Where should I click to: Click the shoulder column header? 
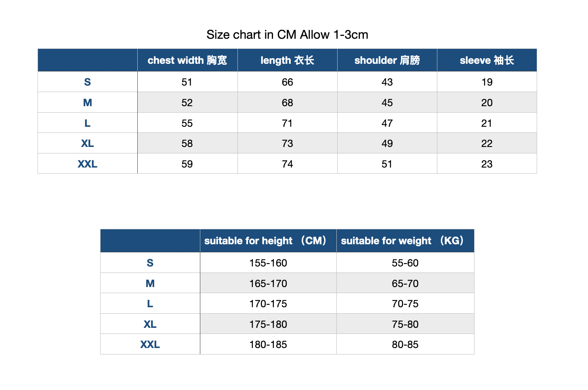pos(387,60)
